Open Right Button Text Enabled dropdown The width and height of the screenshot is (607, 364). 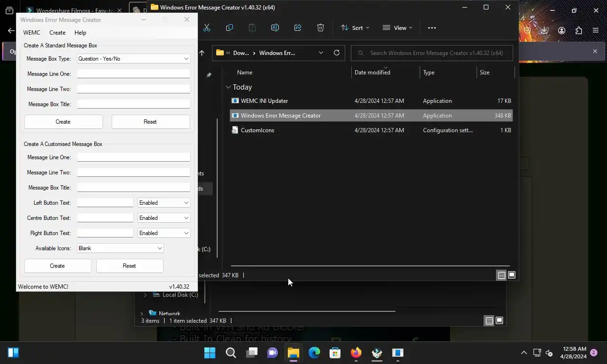(164, 233)
